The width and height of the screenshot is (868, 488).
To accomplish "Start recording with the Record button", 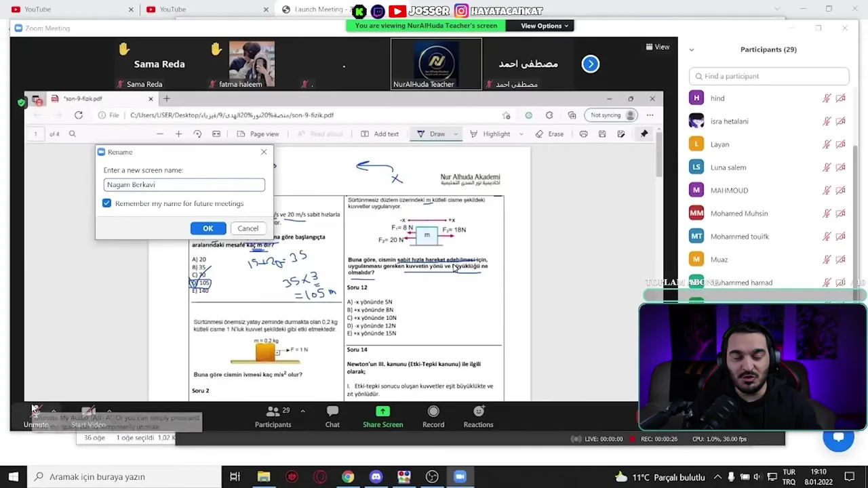I will pyautogui.click(x=433, y=416).
